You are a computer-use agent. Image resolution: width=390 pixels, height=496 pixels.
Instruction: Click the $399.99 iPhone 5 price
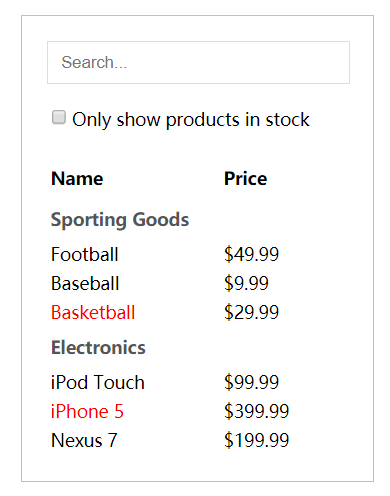tap(256, 411)
